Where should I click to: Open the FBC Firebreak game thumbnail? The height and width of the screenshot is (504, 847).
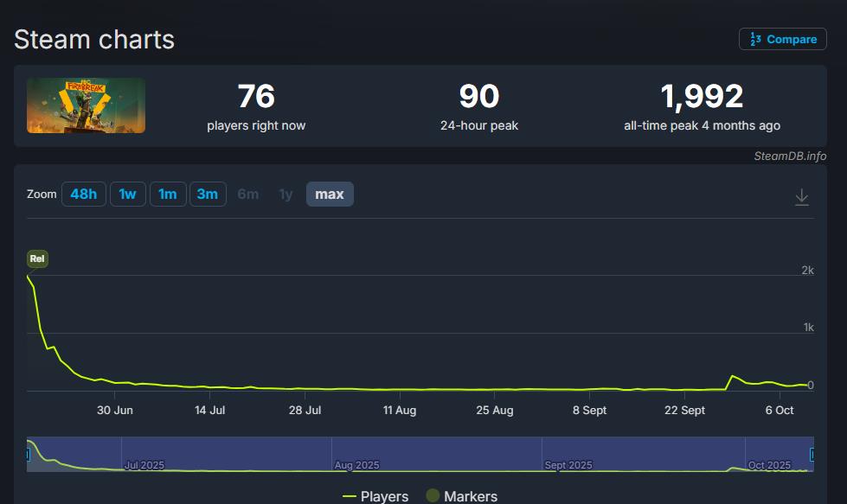pos(86,105)
